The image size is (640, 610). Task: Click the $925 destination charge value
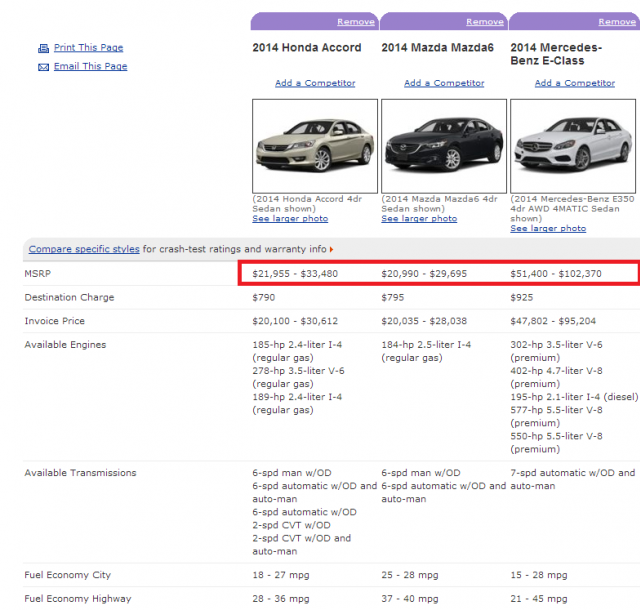pyautogui.click(x=522, y=297)
